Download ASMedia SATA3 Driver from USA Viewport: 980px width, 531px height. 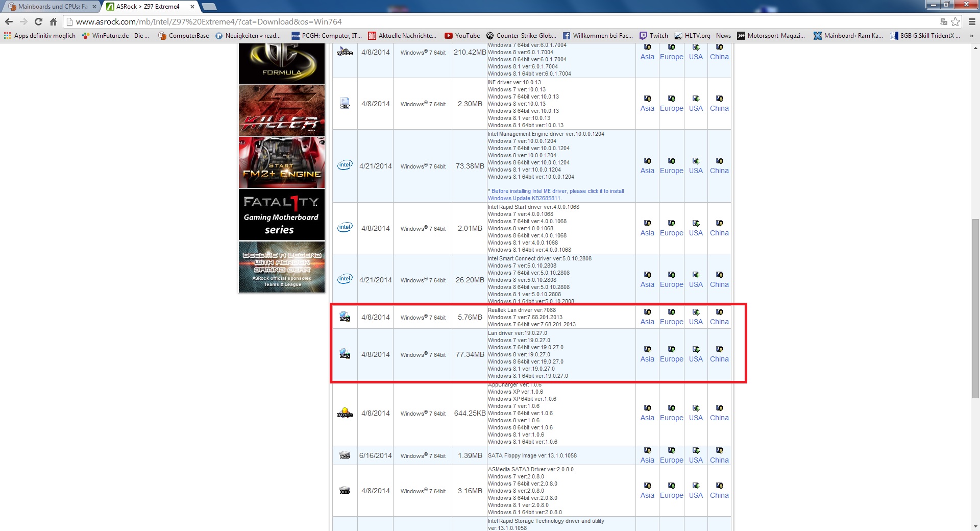696,495
